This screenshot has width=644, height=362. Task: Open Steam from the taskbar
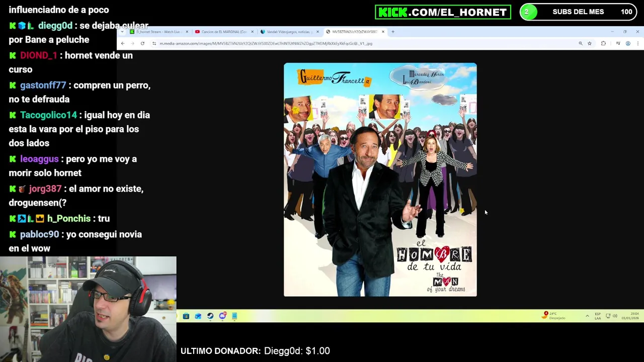[210, 316]
